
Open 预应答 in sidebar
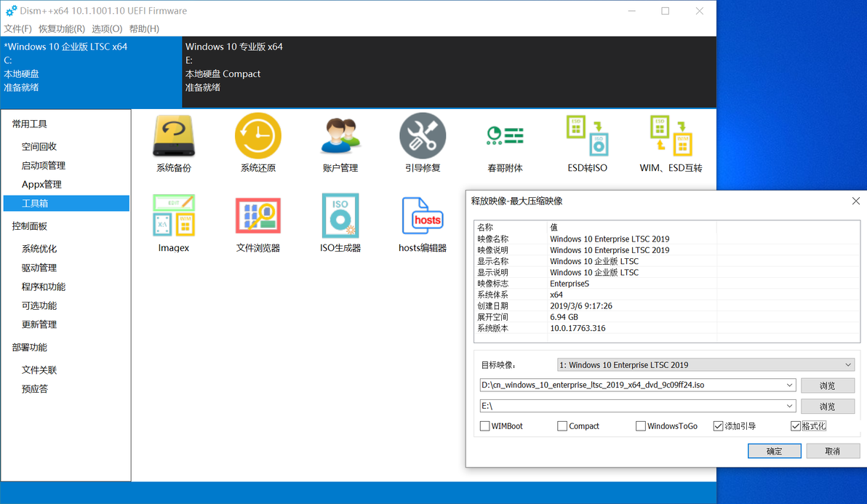point(35,388)
